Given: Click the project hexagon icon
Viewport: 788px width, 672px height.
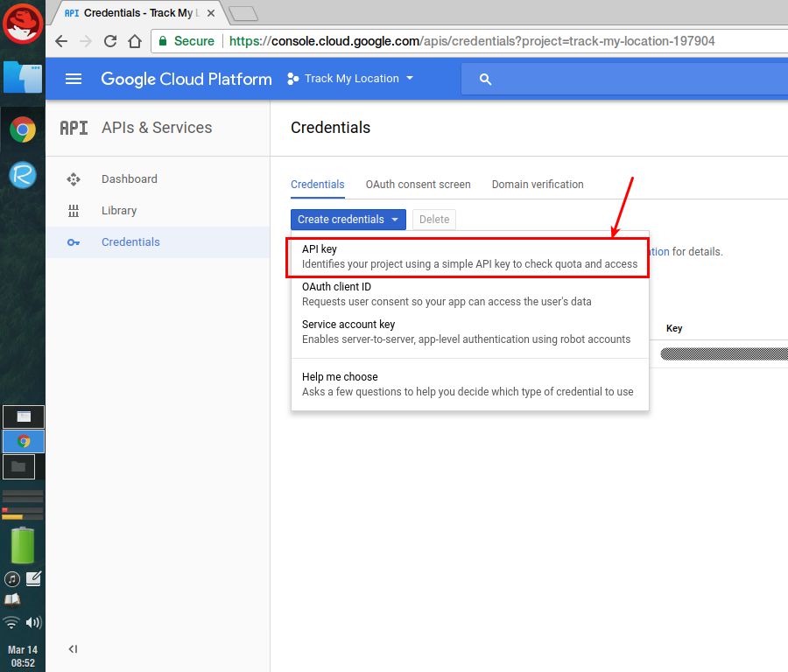Looking at the screenshot, I should pyautogui.click(x=292, y=79).
